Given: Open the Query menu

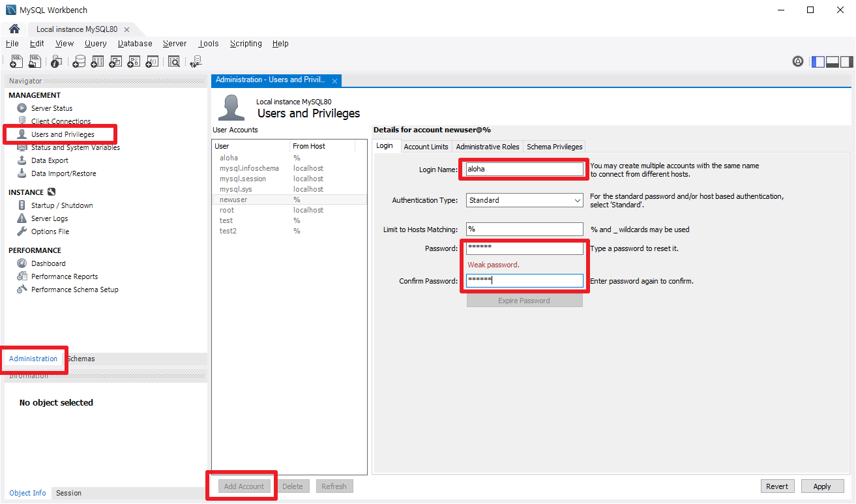Looking at the screenshot, I should point(95,44).
